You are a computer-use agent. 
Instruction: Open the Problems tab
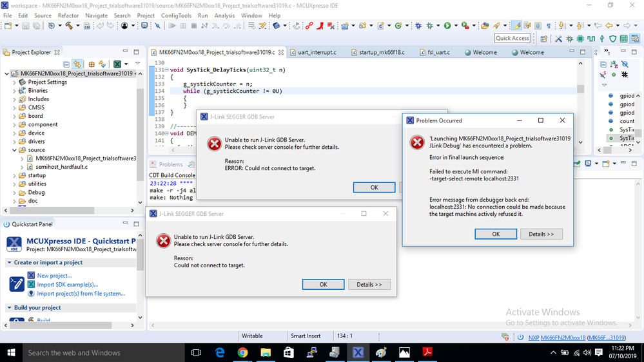tap(166, 165)
